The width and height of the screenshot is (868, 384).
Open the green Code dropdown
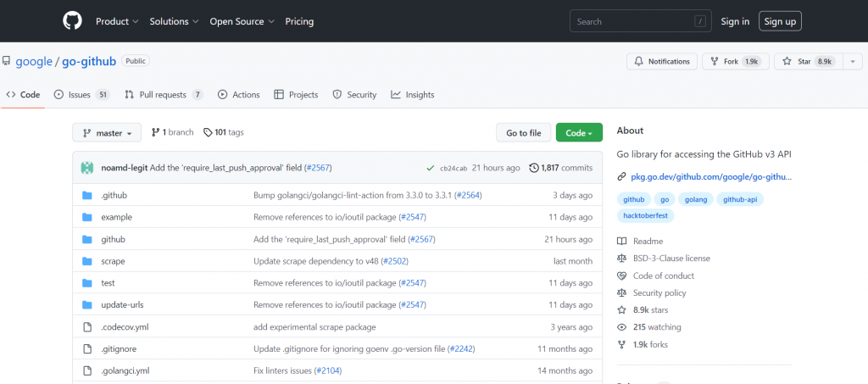579,133
